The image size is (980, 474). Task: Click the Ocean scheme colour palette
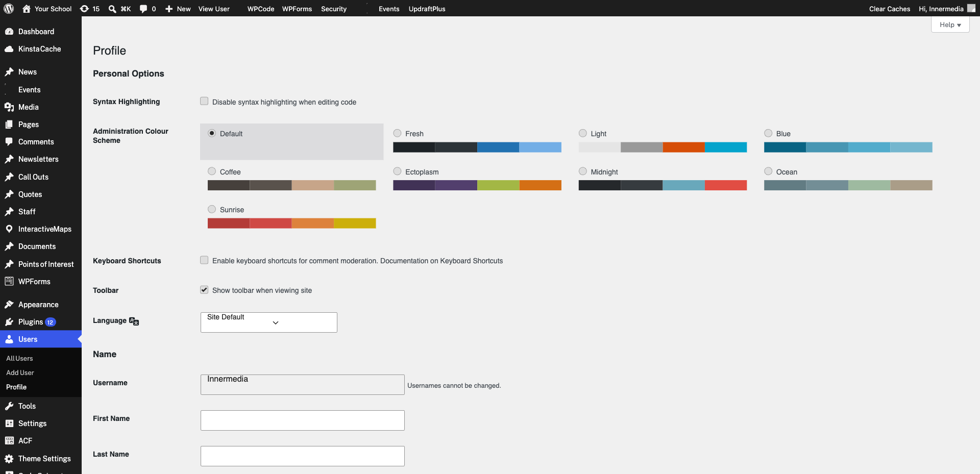click(848, 185)
